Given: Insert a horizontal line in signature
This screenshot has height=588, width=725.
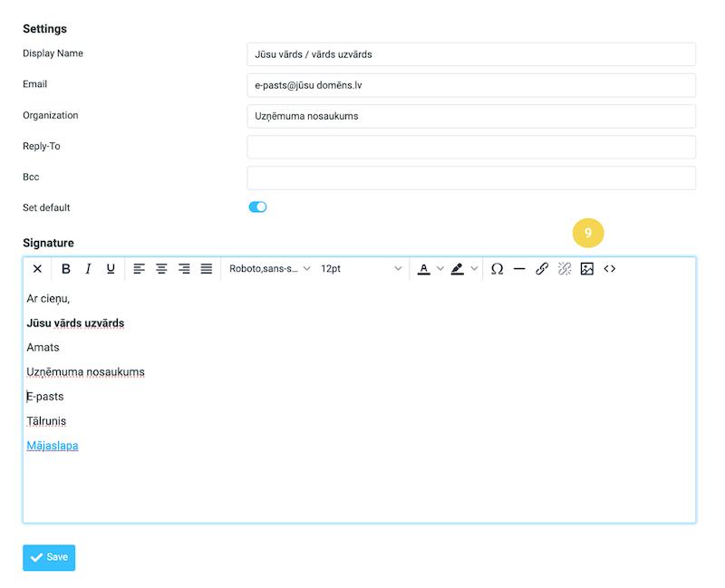Looking at the screenshot, I should point(519,269).
